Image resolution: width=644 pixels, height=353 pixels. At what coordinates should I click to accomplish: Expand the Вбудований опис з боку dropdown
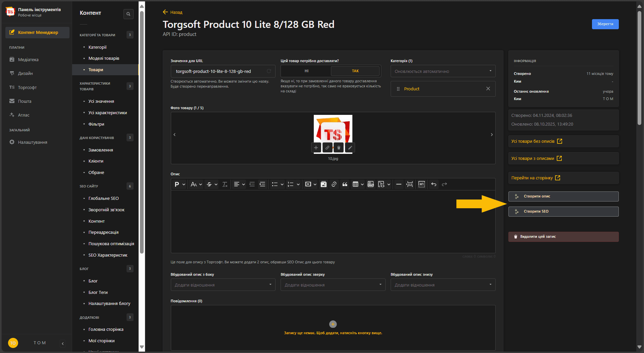[x=222, y=285]
